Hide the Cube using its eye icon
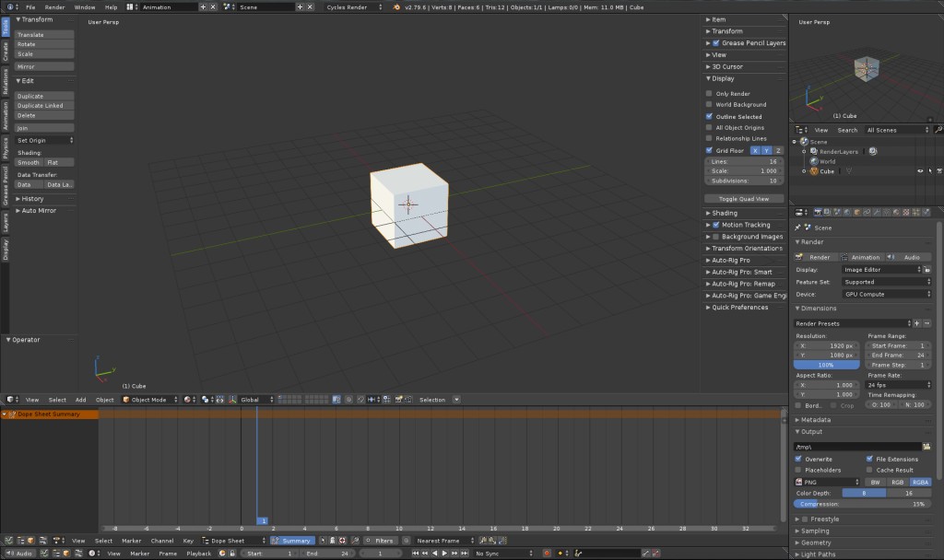The height and width of the screenshot is (560, 944). [x=920, y=170]
